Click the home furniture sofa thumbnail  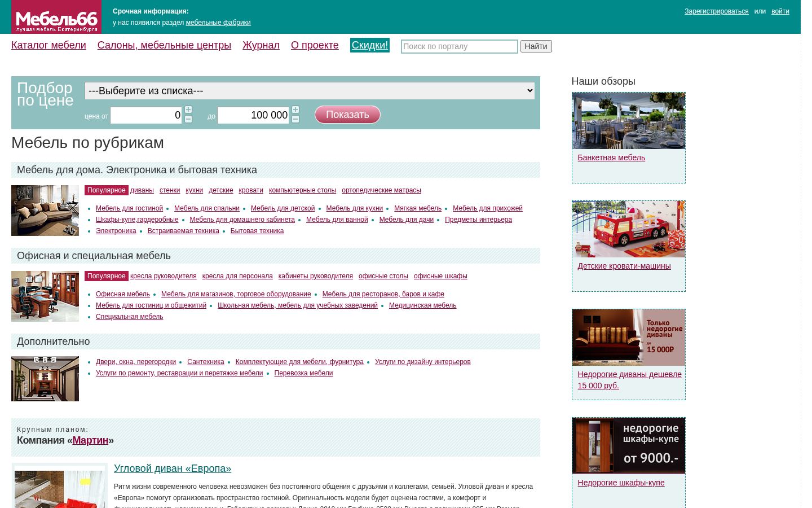pos(45,211)
